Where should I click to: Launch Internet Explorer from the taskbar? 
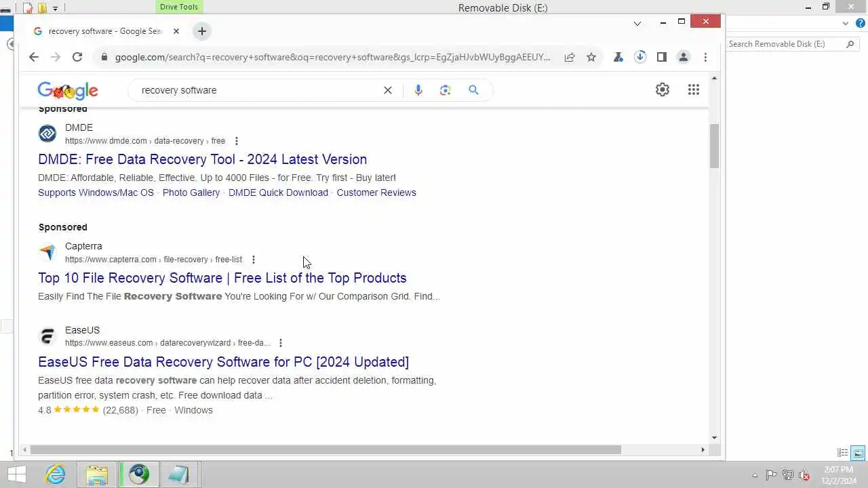click(56, 474)
